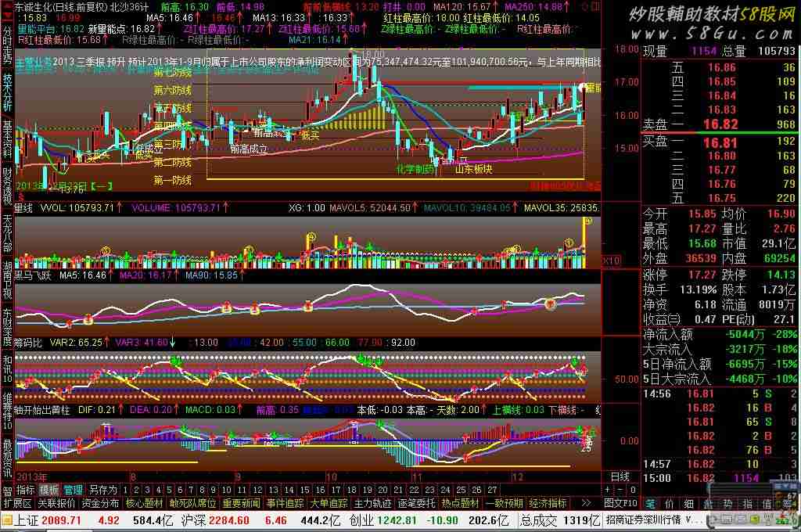The height and width of the screenshot is (532, 801).
Task: Click the 化学制药 sector label
Action: coord(415,169)
